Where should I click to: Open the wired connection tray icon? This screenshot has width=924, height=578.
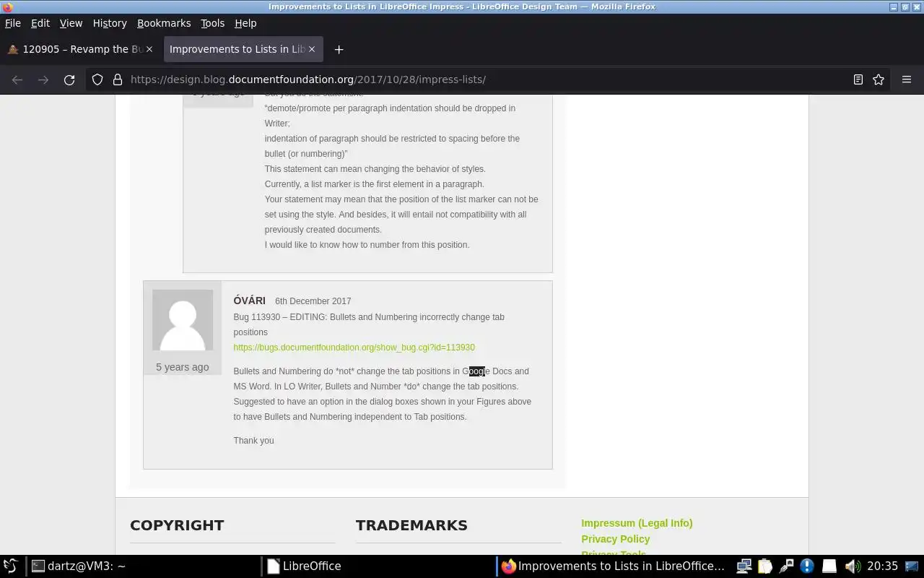tap(786, 566)
